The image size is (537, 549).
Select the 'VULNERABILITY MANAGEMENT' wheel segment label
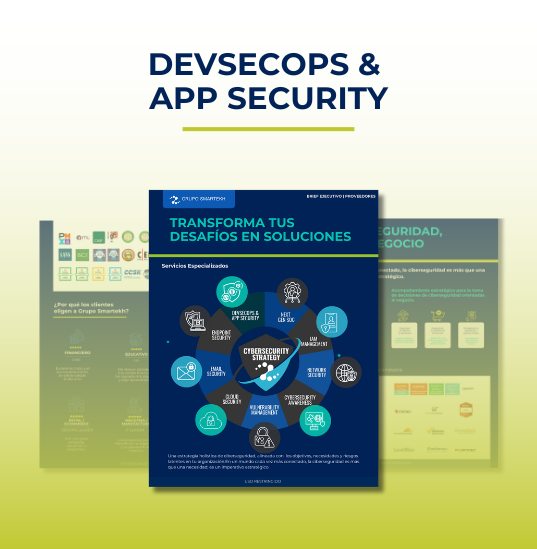(x=264, y=410)
